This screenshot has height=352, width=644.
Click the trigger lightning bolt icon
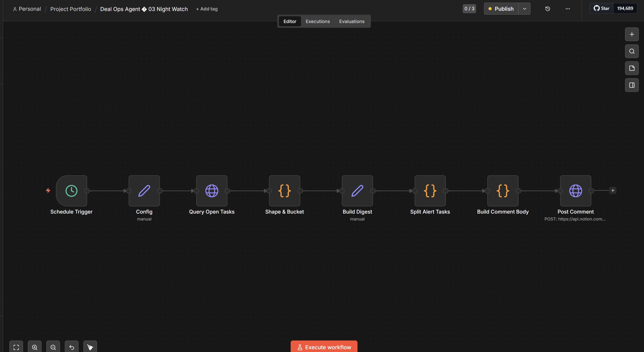tap(48, 191)
